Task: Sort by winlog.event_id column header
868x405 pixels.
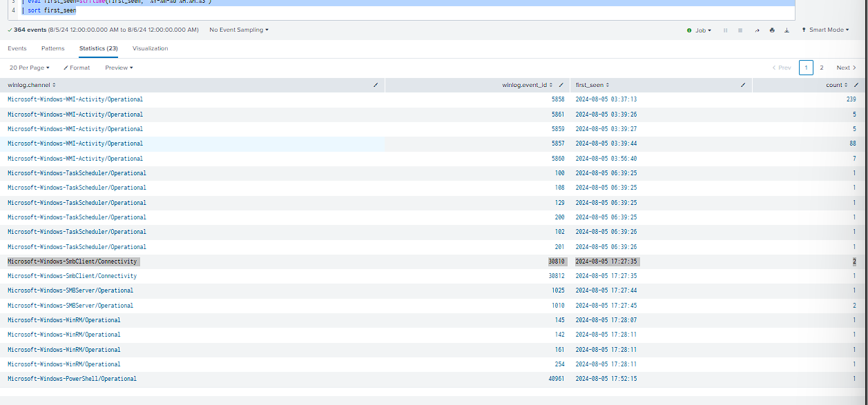Action: (528, 85)
